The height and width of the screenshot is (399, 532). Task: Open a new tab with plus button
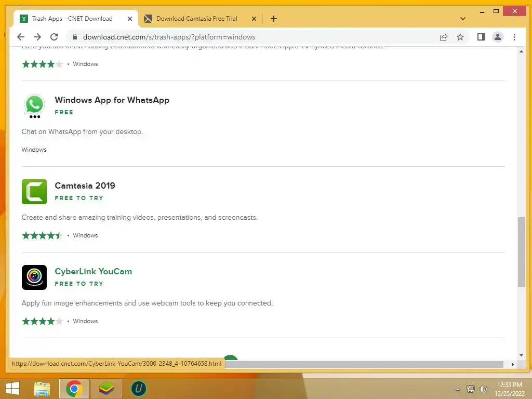273,19
